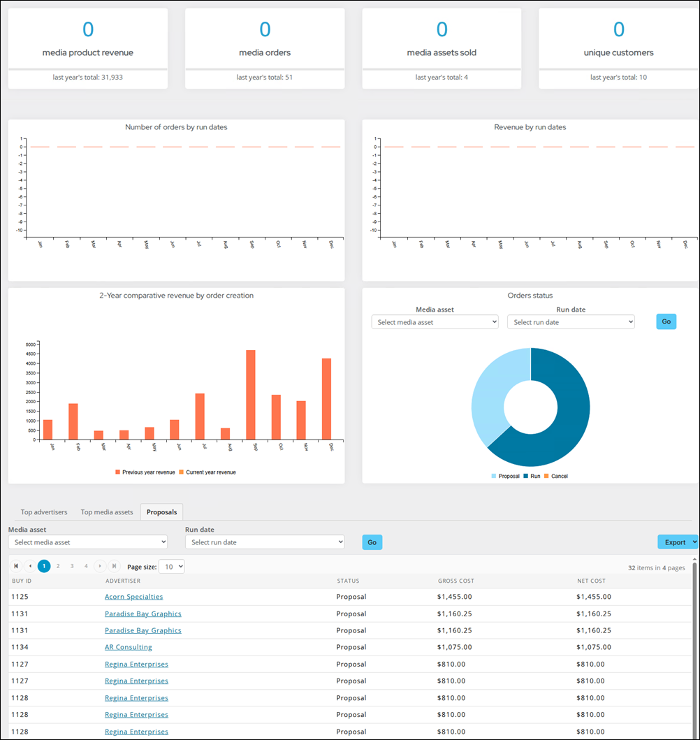This screenshot has height=740, width=700.
Task: Click the AR Consulting link
Action: (129, 647)
